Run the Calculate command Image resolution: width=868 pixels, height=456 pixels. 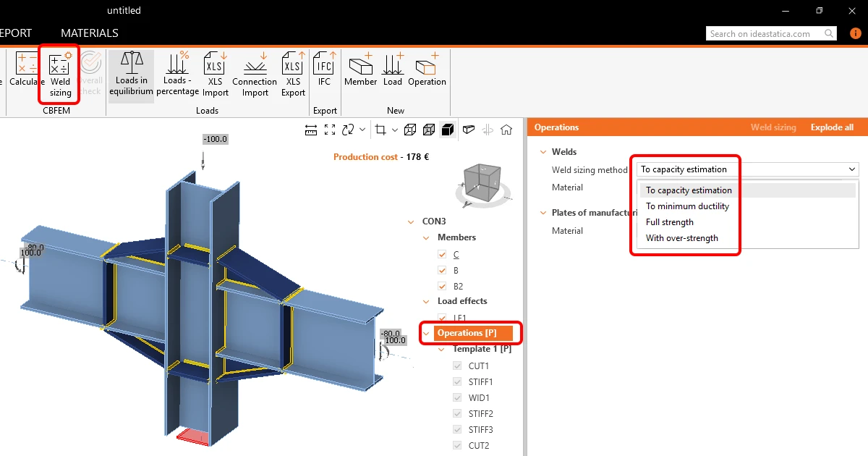(x=27, y=71)
